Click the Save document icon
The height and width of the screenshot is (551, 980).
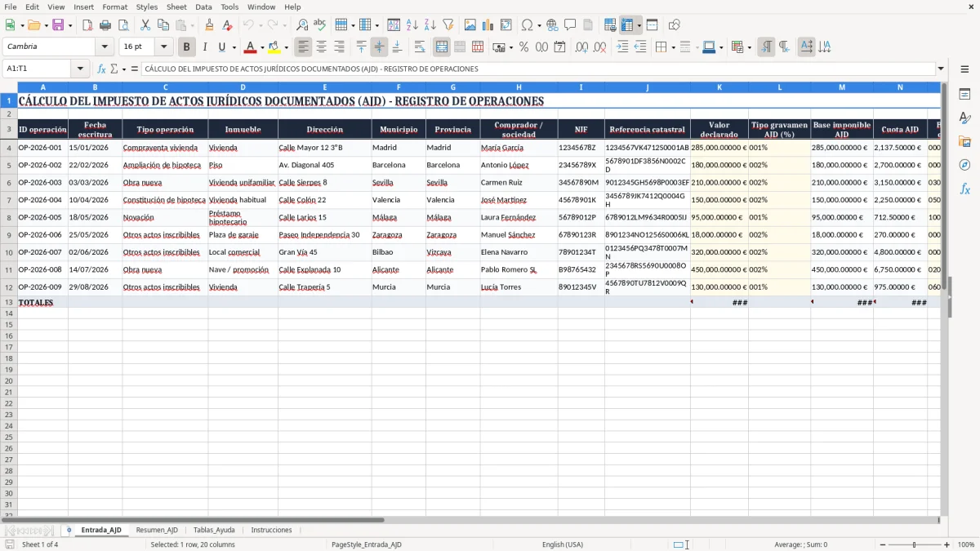click(57, 25)
